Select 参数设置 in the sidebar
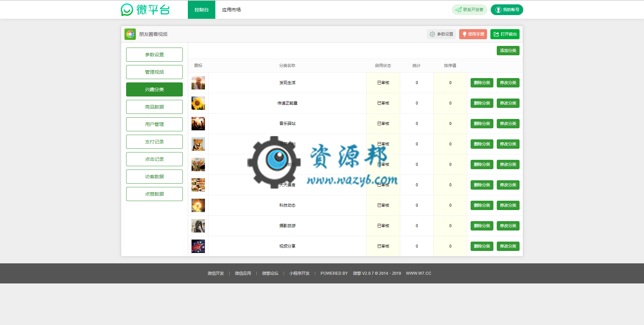The width and height of the screenshot is (644, 325). 154,55
